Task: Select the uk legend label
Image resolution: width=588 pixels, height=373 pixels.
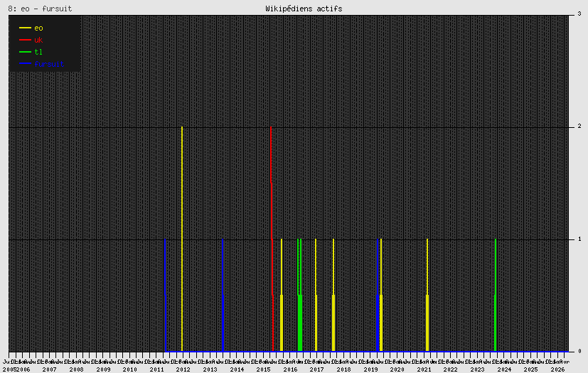Action: pos(38,40)
